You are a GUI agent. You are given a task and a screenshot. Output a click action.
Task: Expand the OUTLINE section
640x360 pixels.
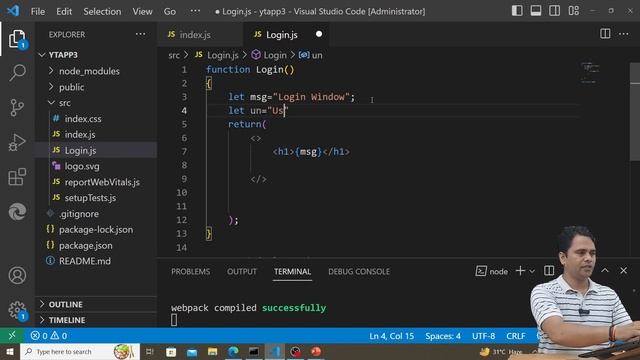tap(65, 304)
